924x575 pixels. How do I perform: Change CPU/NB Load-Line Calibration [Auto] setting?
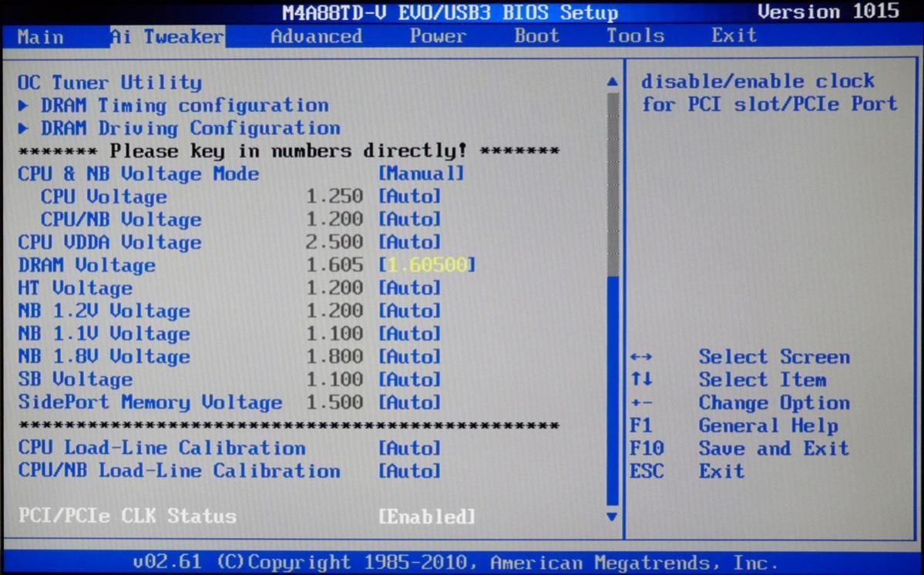point(409,472)
